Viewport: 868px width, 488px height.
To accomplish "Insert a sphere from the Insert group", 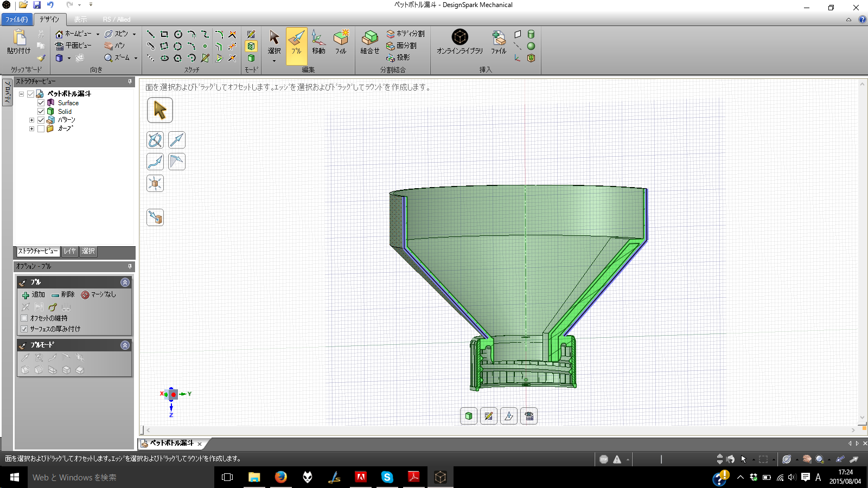I will 531,46.
